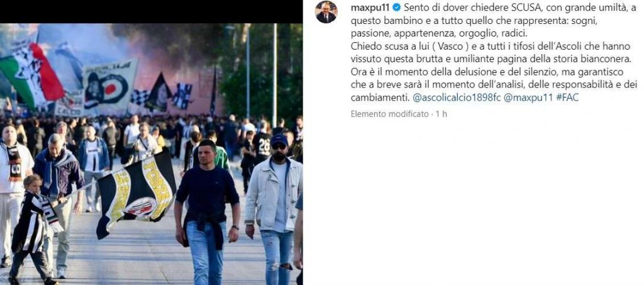Click the black bar above the photo
The height and width of the screenshot is (285, 644).
click(x=151, y=11)
